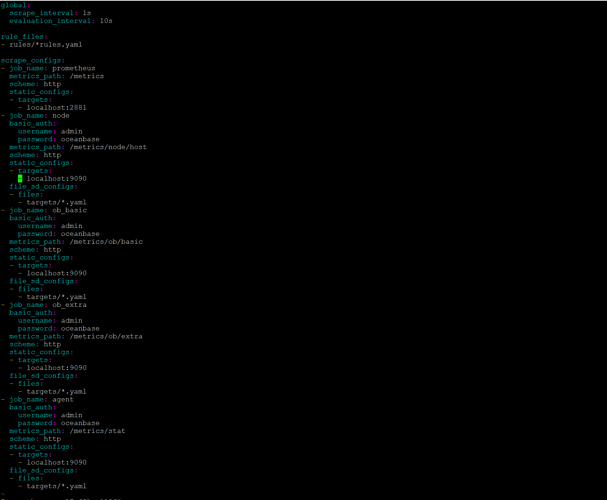Click the "evaluation_interval: 10s" line
The width and height of the screenshot is (607, 500).
click(x=61, y=21)
